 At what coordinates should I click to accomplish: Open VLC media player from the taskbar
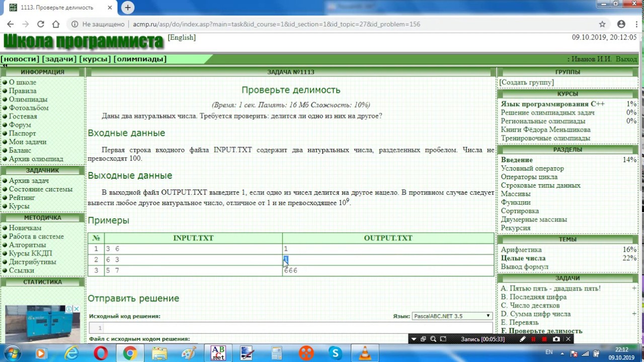tap(365, 353)
